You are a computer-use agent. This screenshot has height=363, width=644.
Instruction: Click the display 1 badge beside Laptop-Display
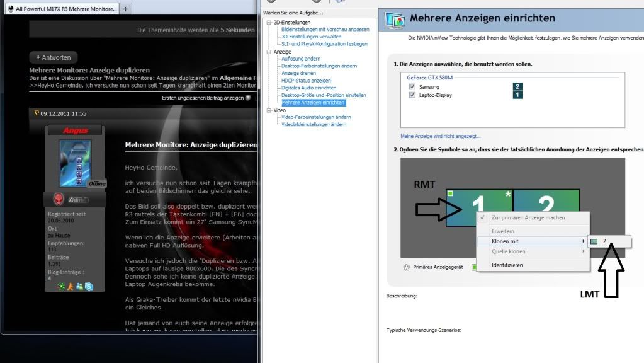(x=517, y=95)
